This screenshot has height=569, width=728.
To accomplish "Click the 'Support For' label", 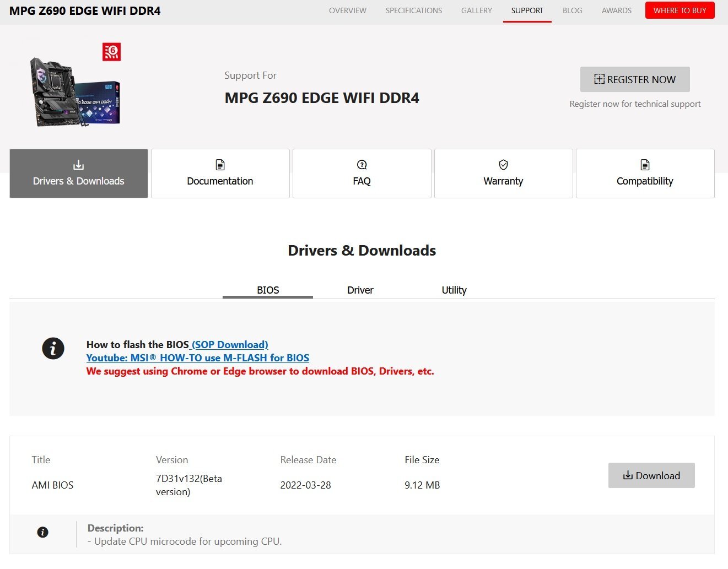I will pyautogui.click(x=250, y=75).
